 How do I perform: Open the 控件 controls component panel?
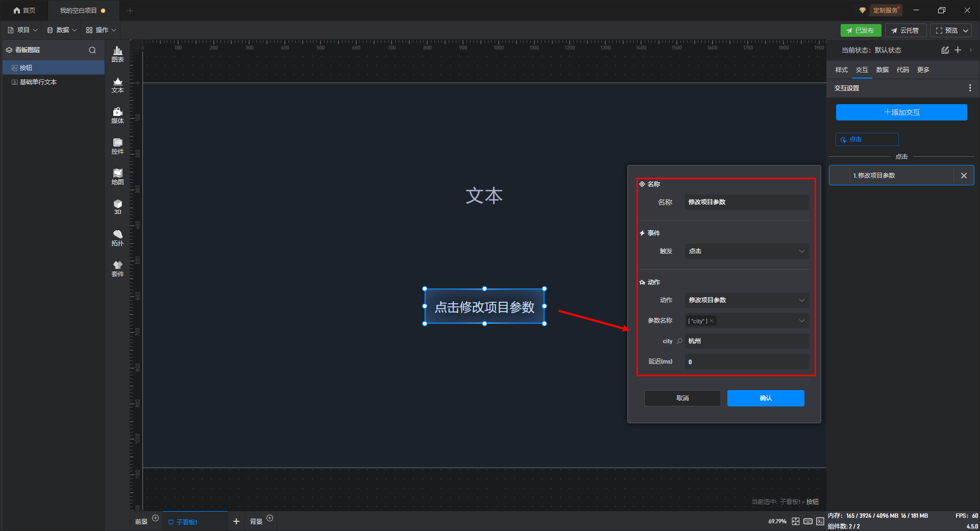click(117, 146)
